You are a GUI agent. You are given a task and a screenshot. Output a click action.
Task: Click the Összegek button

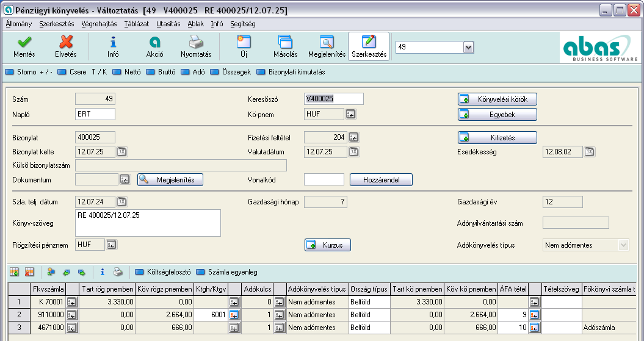[x=231, y=72]
